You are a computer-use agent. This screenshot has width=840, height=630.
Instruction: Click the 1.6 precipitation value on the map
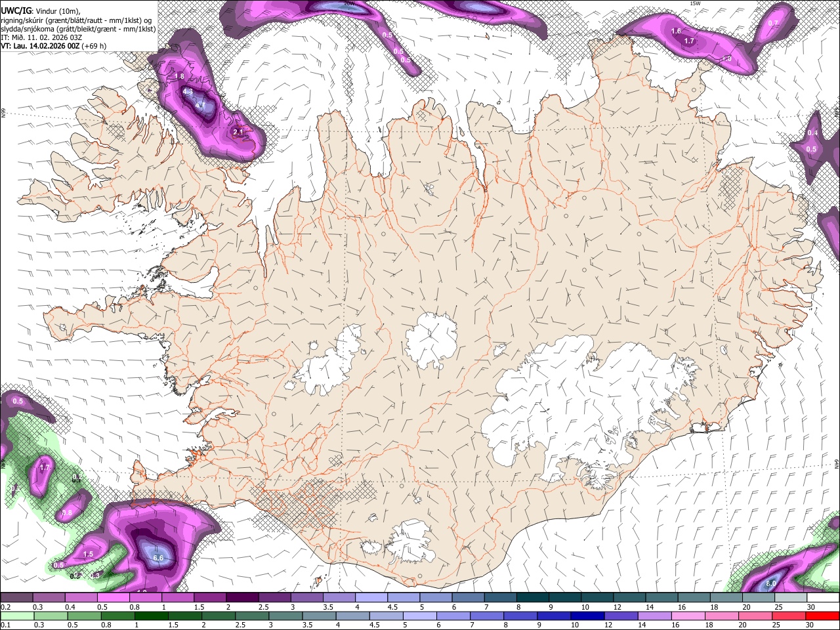(x=677, y=31)
